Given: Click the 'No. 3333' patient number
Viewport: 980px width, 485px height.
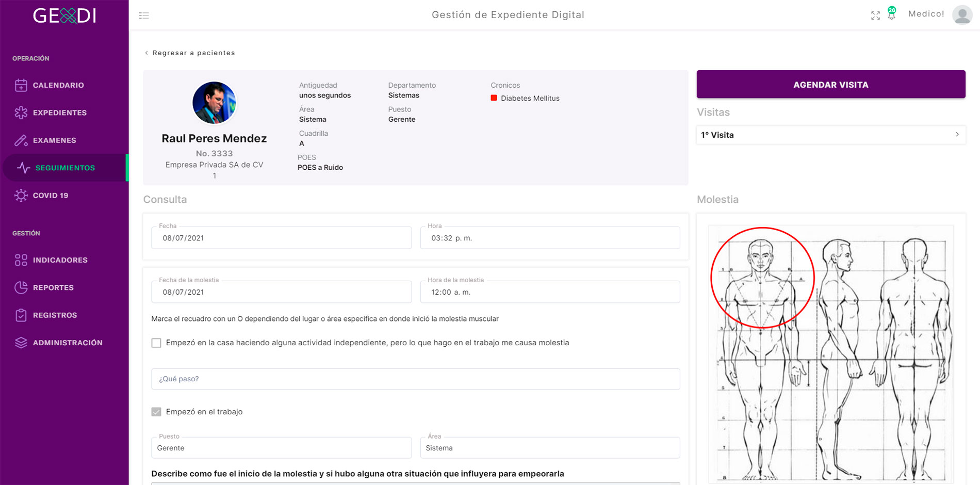Looking at the screenshot, I should [214, 153].
